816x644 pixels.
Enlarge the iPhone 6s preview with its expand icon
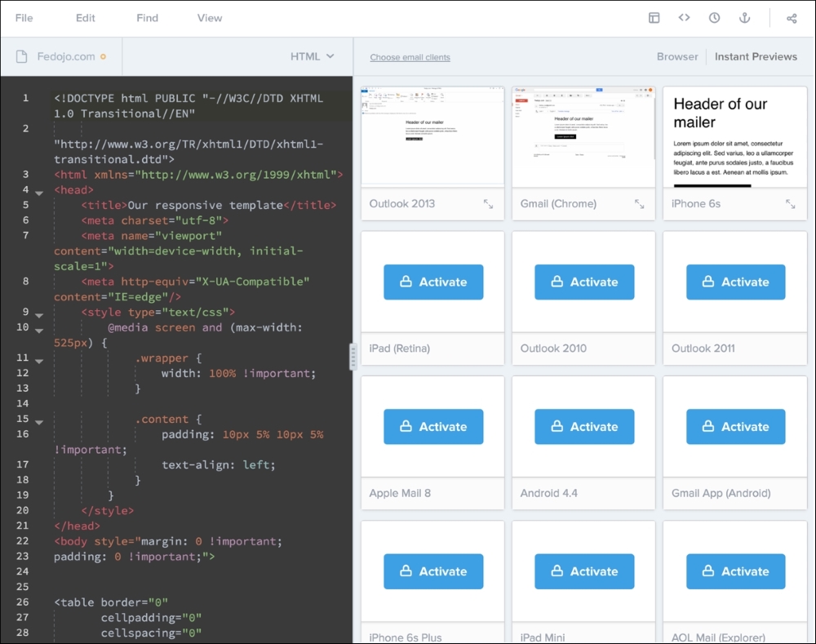coord(791,204)
